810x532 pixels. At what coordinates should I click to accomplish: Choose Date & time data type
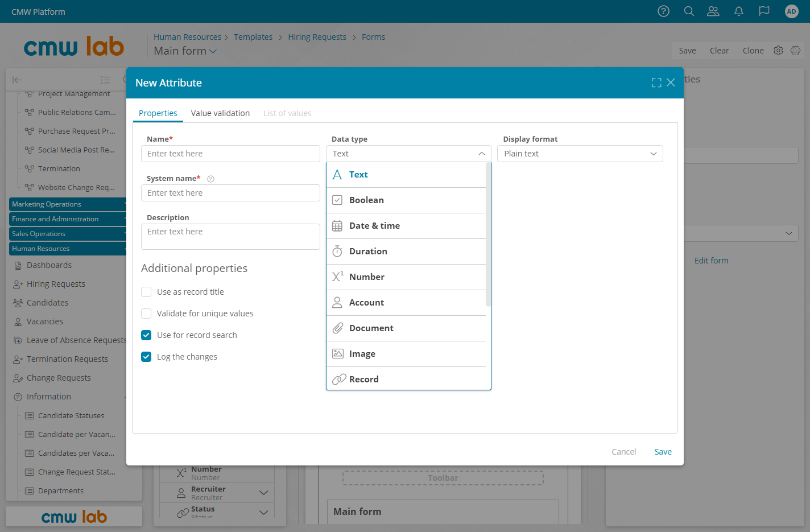click(406, 226)
